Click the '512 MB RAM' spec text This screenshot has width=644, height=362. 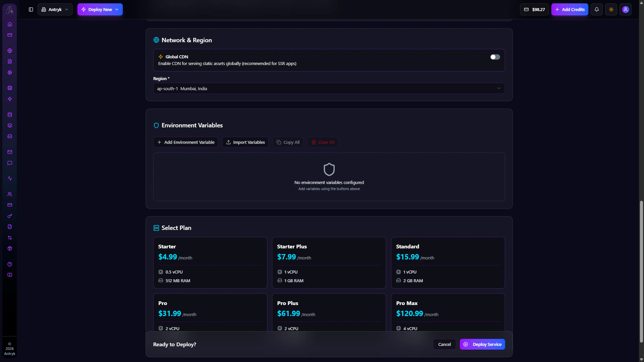click(178, 281)
